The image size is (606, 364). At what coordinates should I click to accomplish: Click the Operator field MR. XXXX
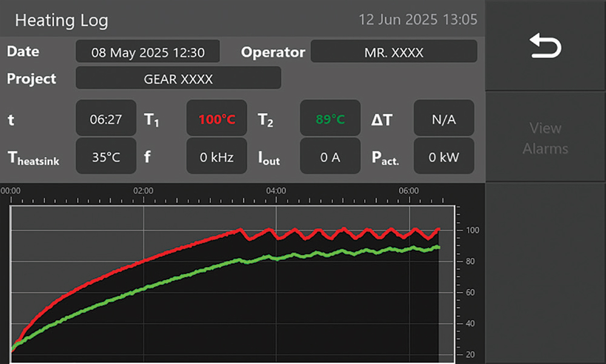(x=394, y=52)
